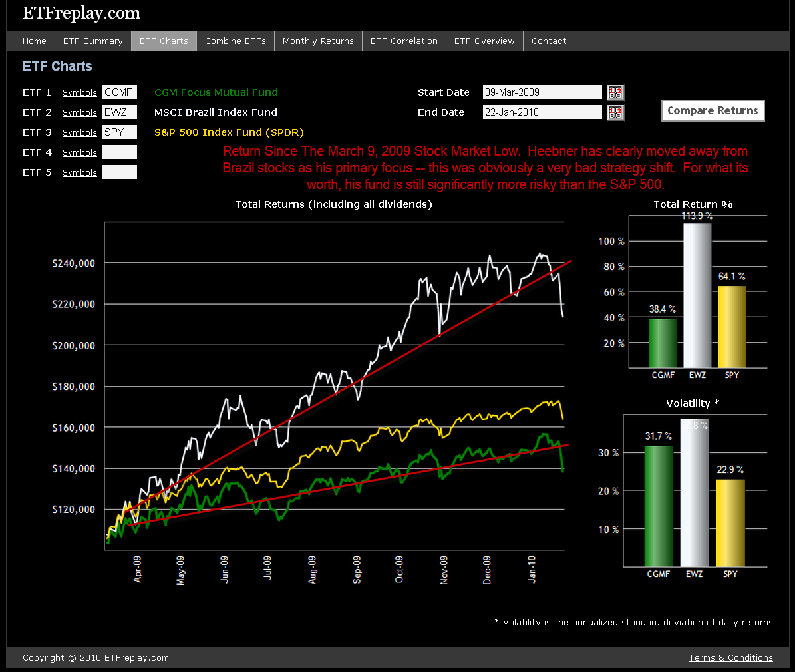Screen dimensions: 795x672
Task: Click the empty ETF 4 symbol field
Action: tap(120, 152)
